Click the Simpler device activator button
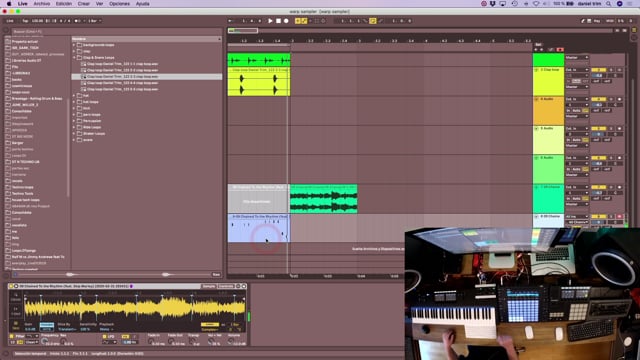This screenshot has width=640, height=360. [11, 286]
